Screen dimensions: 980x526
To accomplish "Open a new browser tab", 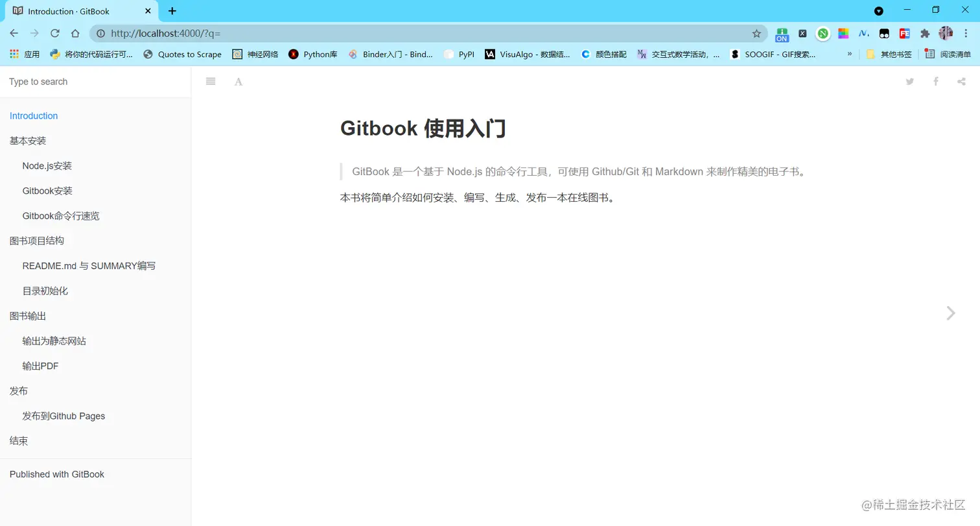I will pos(172,11).
